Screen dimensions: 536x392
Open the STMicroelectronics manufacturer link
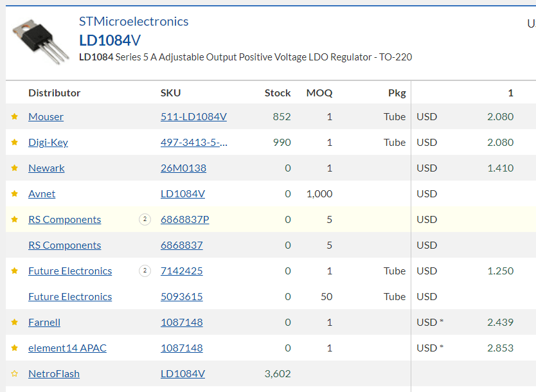(134, 22)
